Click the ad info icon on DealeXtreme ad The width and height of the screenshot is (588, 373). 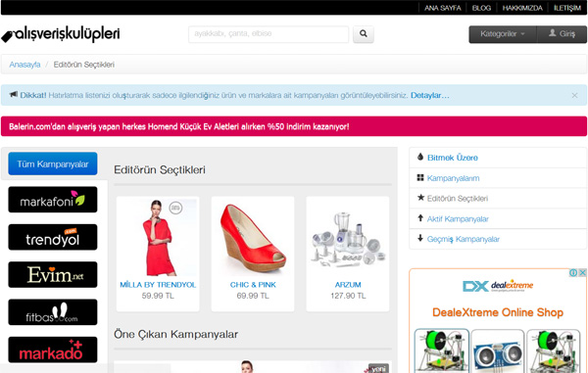pos(573,272)
